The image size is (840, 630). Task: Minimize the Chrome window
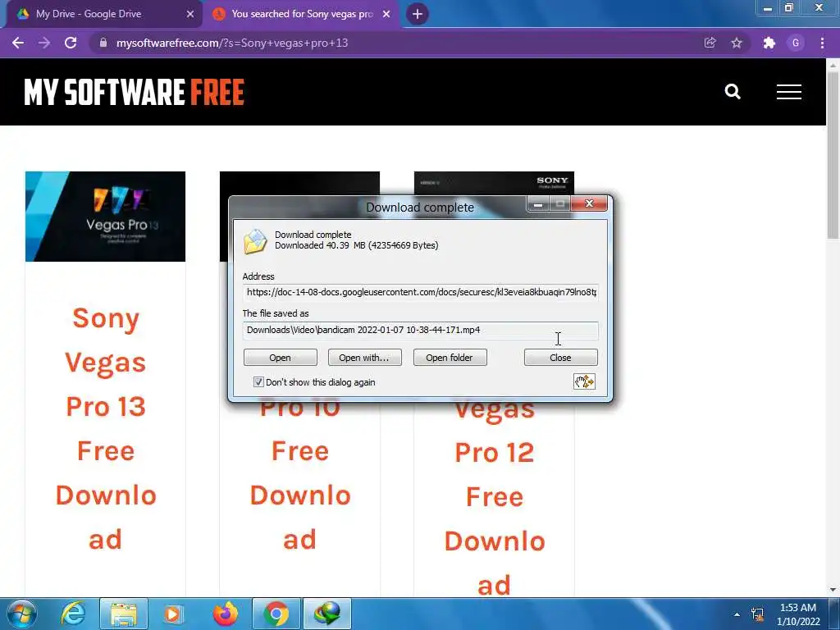[x=768, y=8]
